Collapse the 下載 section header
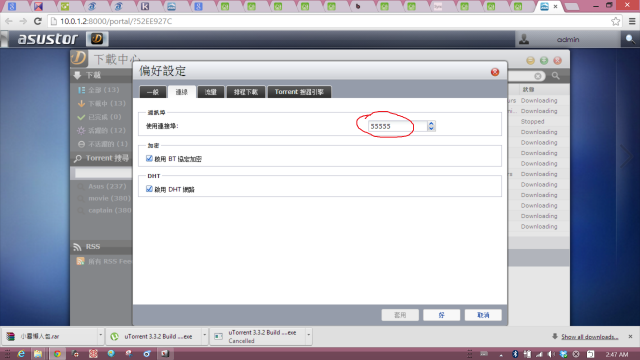The image size is (640, 360). 102,75
